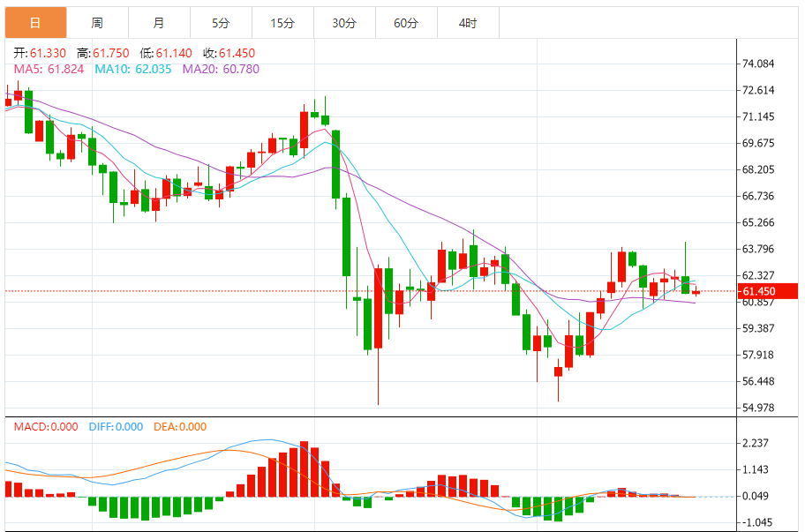This screenshot has width=805, height=532.
Task: Click the 收 closing price value
Action: tap(237, 53)
